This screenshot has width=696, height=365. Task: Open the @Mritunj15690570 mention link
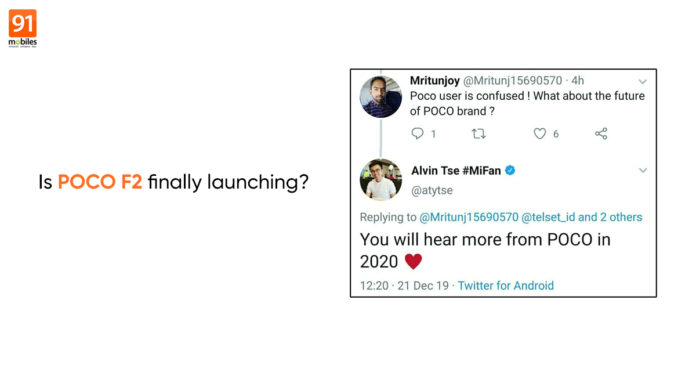click(469, 217)
